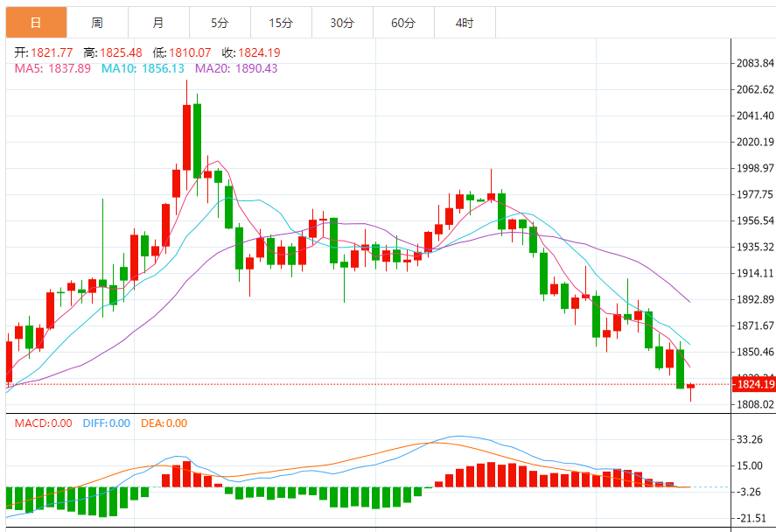776x532 pixels.
Task: Click the MA20: 1890.43 indicator label
Action: 236,68
